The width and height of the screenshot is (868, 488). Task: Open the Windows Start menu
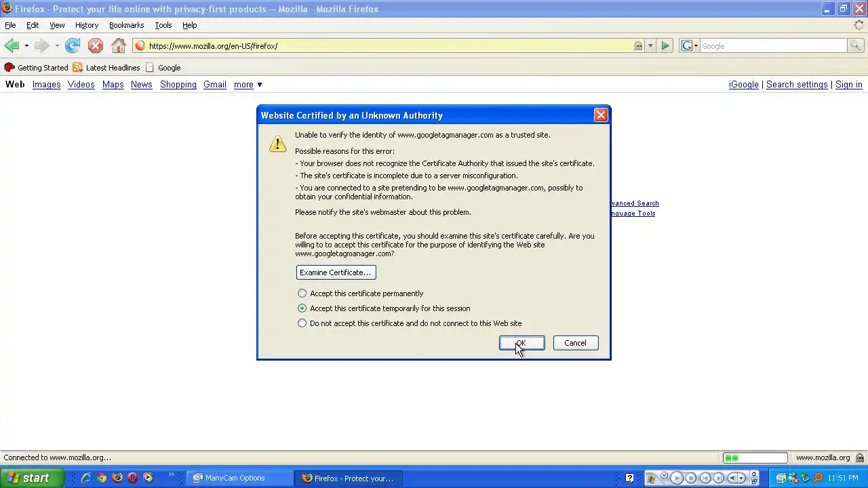32,478
